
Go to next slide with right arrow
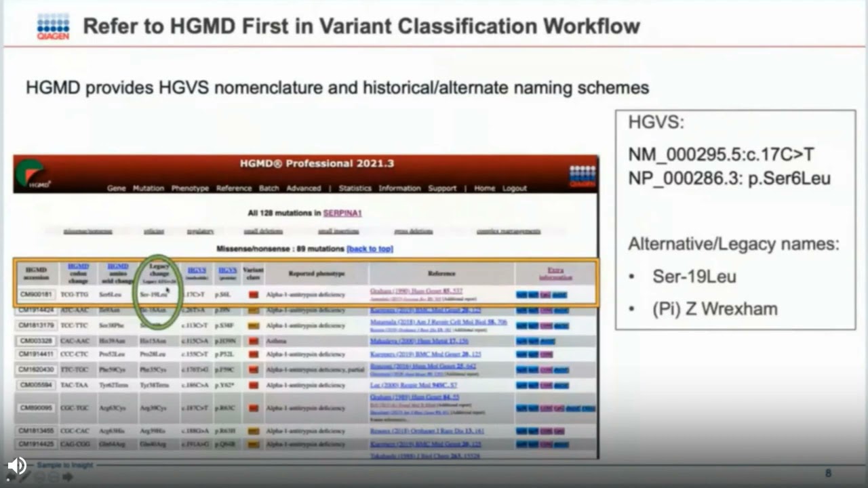(x=68, y=477)
